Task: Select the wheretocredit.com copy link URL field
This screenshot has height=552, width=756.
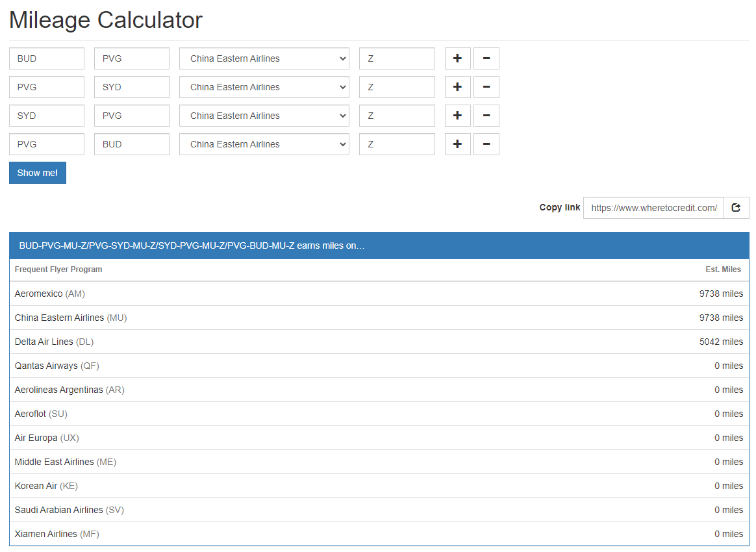Action: tap(653, 208)
